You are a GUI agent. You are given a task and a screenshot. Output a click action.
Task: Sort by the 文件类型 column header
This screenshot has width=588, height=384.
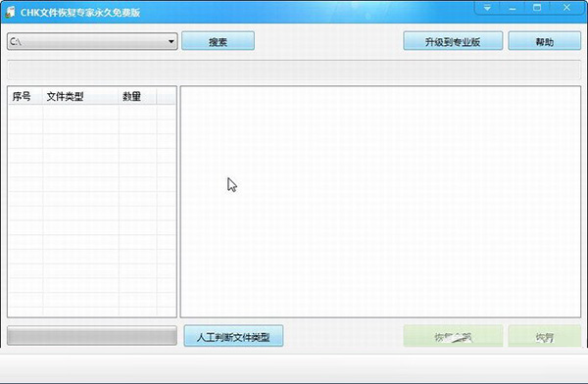point(80,97)
